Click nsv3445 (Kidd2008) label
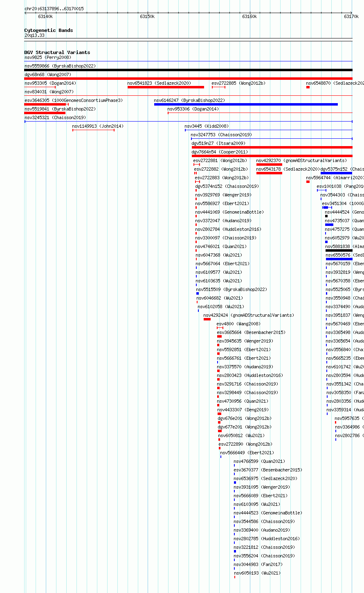This screenshot has width=364, height=593. [x=207, y=126]
